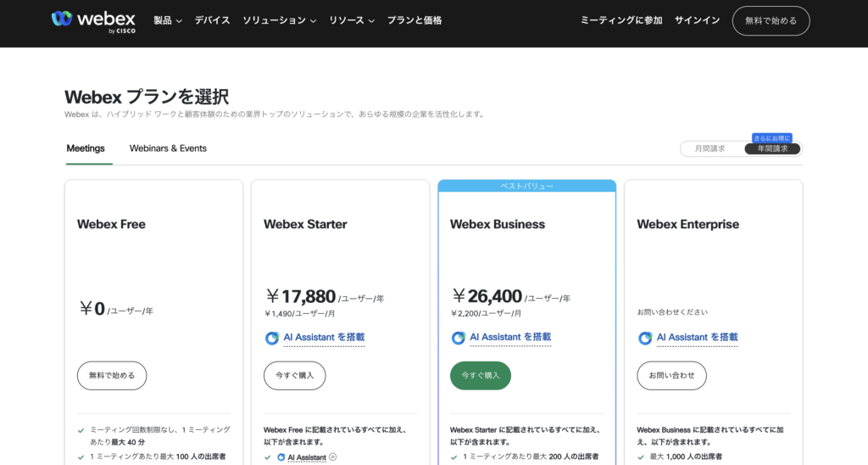
Task: Click AI Assistant feature link in Starter list
Action: pos(307,457)
